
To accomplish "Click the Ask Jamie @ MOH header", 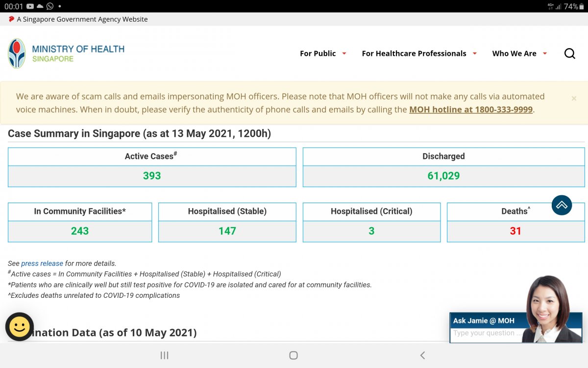I will (484, 320).
